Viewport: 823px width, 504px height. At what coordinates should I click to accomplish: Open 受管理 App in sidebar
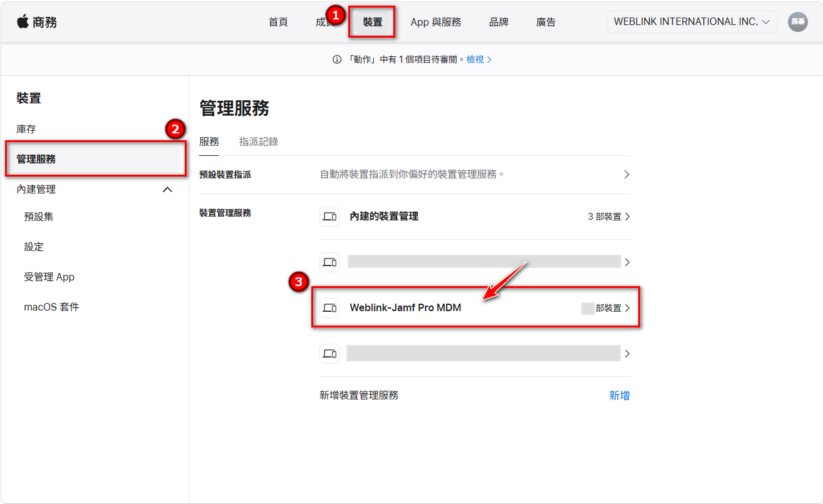[49, 277]
